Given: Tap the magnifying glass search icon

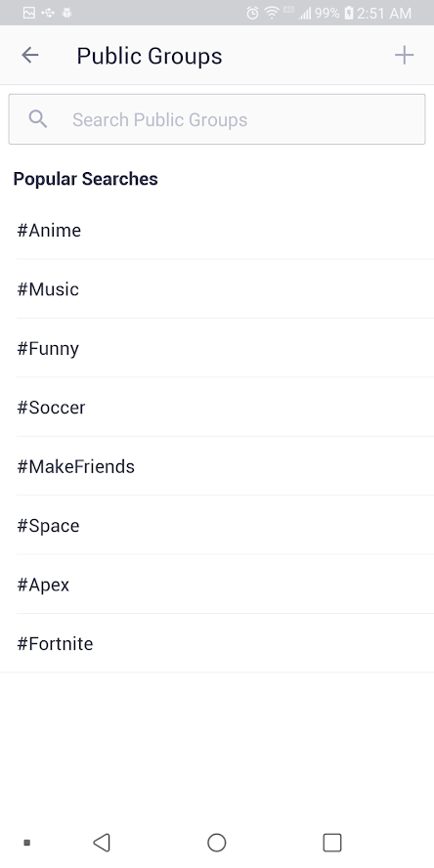Looking at the screenshot, I should coord(38,119).
